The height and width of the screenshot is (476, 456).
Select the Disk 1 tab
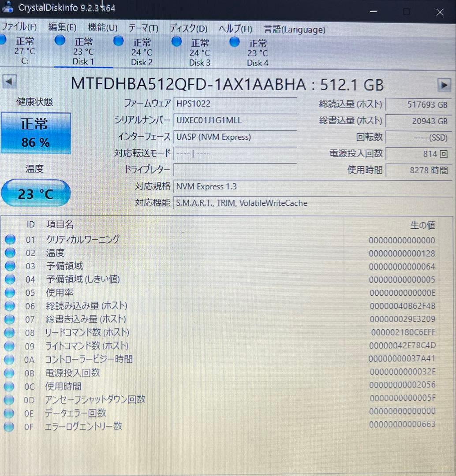(83, 51)
